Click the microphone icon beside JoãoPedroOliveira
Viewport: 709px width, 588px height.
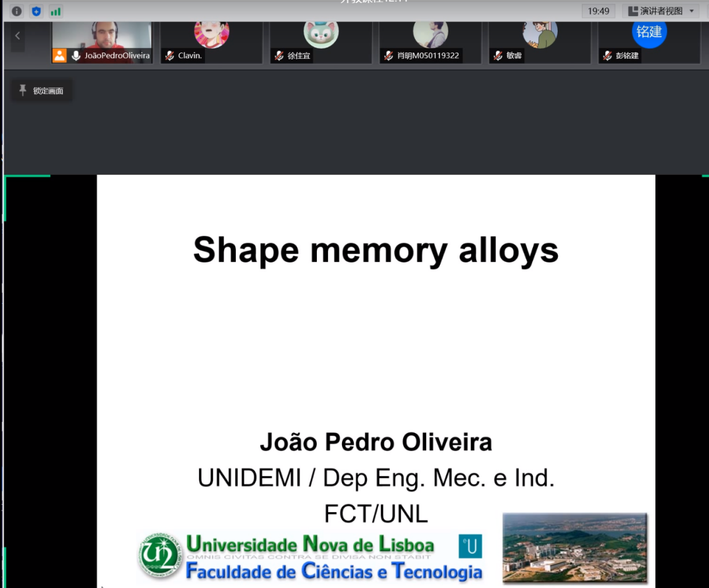click(x=76, y=56)
